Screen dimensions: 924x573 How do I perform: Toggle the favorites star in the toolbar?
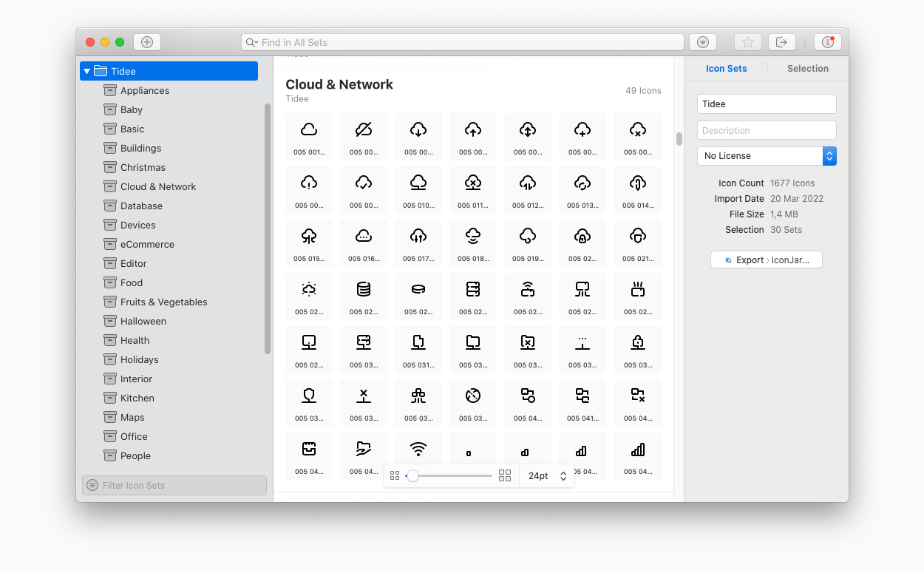coord(747,41)
